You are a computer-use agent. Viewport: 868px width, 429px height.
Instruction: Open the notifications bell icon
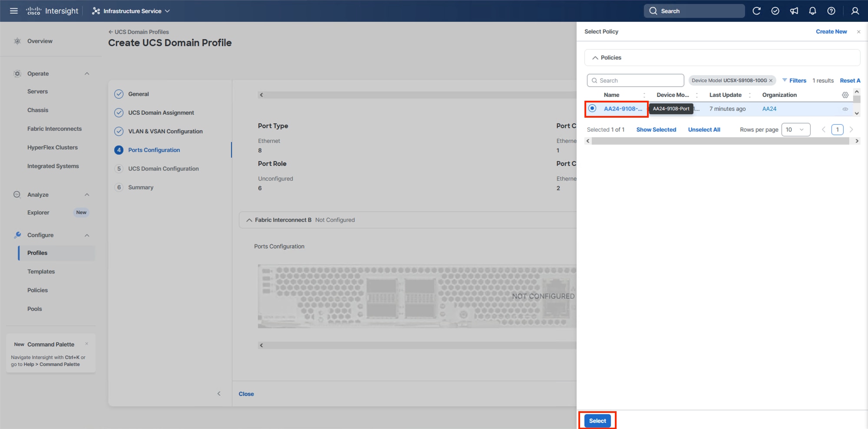point(812,10)
